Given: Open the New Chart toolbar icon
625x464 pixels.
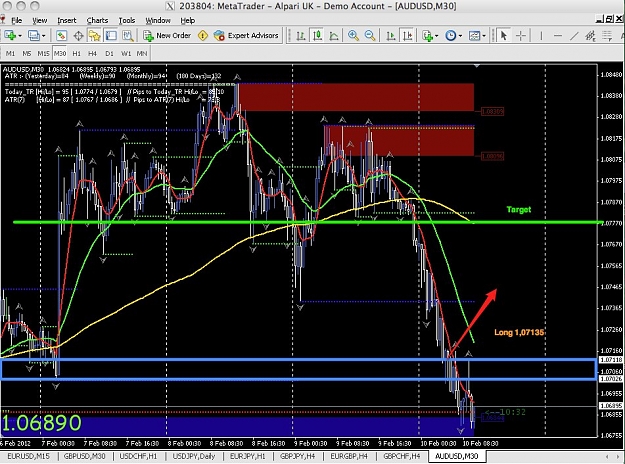Looking at the screenshot, I should coord(10,36).
